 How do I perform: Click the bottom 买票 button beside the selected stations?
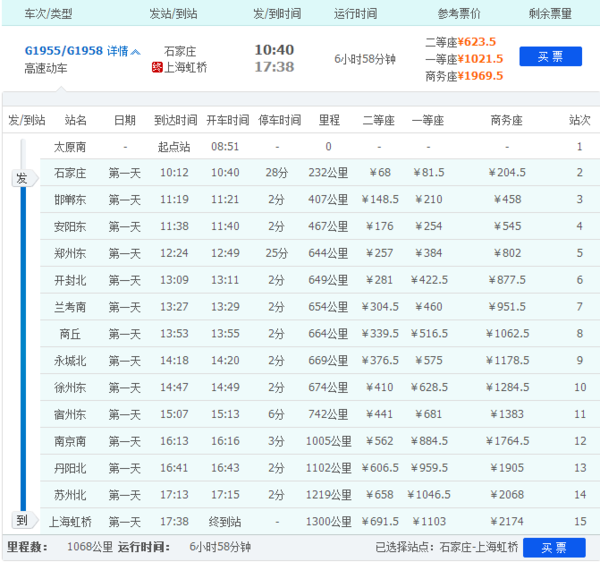[554, 547]
